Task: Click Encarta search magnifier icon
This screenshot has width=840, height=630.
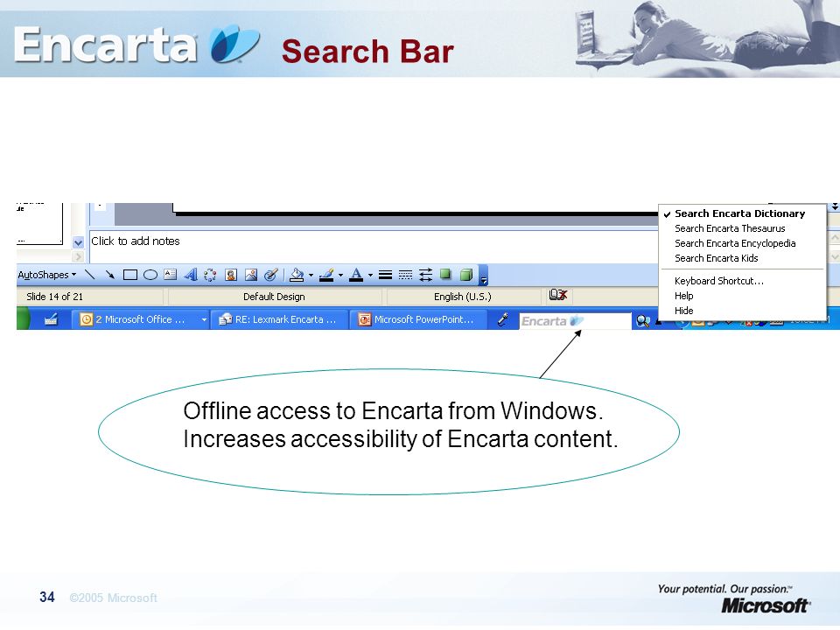Action: click(x=643, y=321)
